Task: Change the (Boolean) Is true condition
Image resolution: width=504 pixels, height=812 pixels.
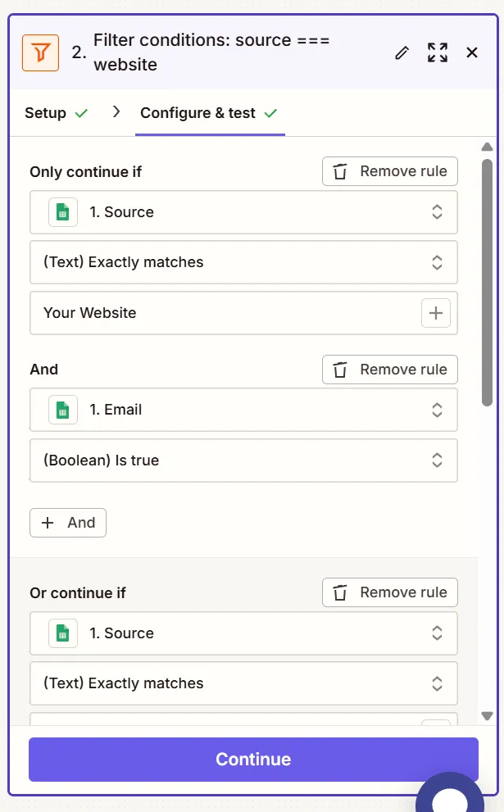Action: pos(243,460)
